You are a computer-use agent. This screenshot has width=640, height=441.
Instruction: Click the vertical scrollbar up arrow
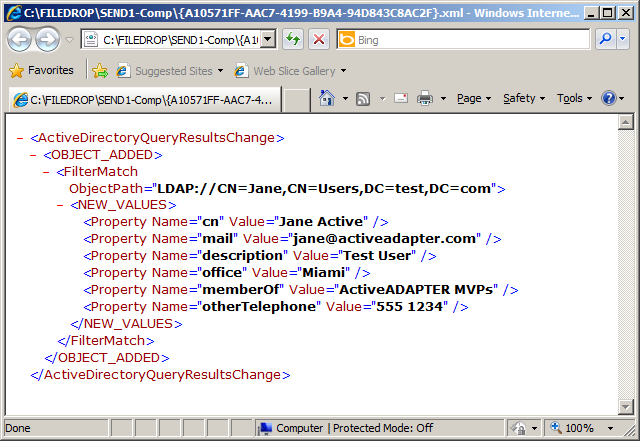pos(626,122)
